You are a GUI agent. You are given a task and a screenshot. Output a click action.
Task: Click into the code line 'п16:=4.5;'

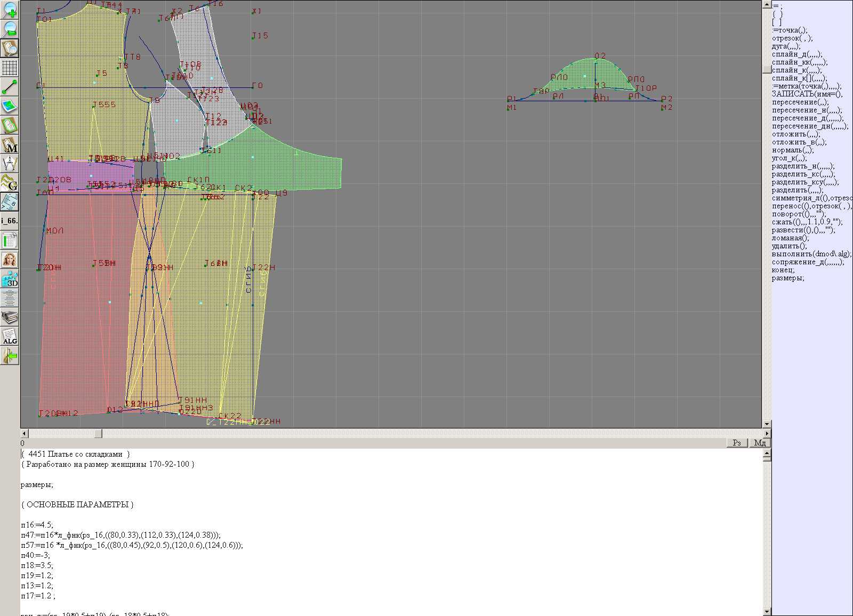click(37, 524)
